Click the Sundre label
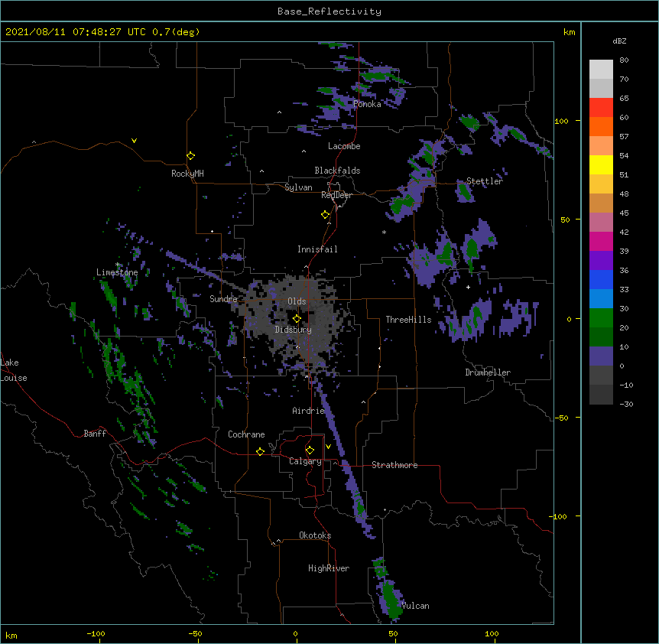659x644 pixels. coord(223,299)
